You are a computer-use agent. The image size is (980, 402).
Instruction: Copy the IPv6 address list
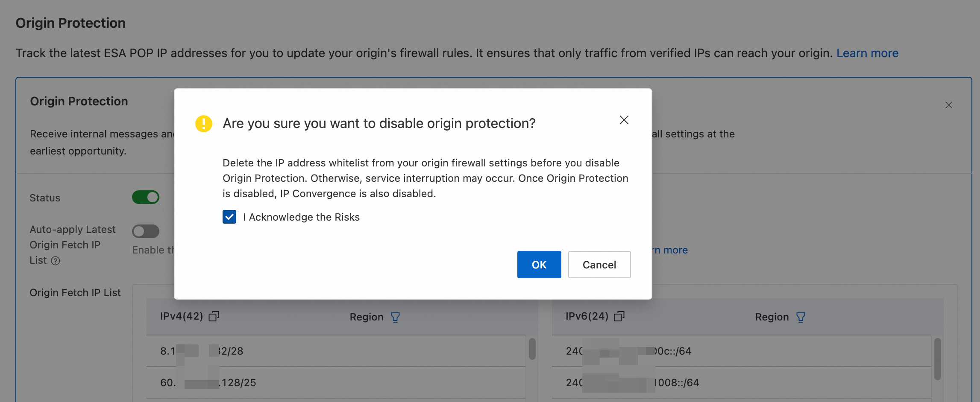click(619, 316)
